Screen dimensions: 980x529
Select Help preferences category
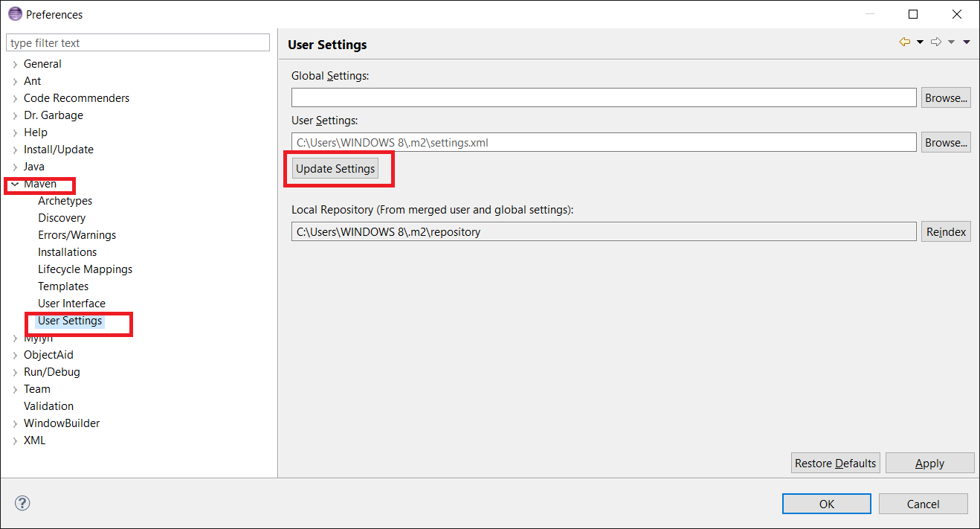point(36,132)
